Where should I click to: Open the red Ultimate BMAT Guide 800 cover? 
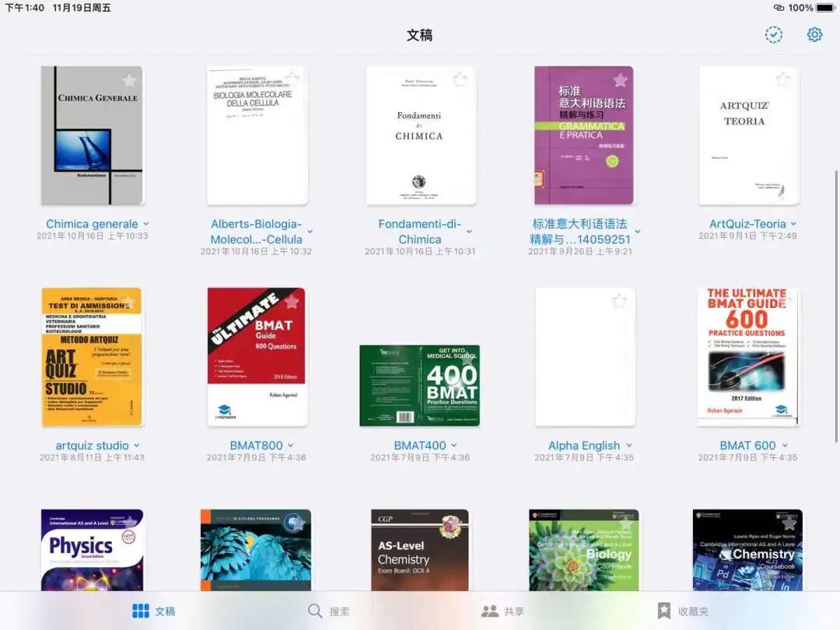click(257, 357)
